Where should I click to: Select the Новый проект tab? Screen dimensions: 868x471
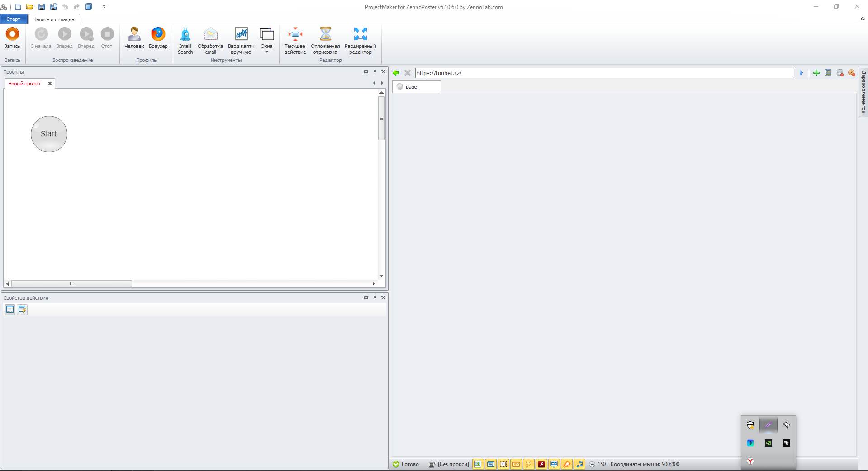[x=24, y=84]
